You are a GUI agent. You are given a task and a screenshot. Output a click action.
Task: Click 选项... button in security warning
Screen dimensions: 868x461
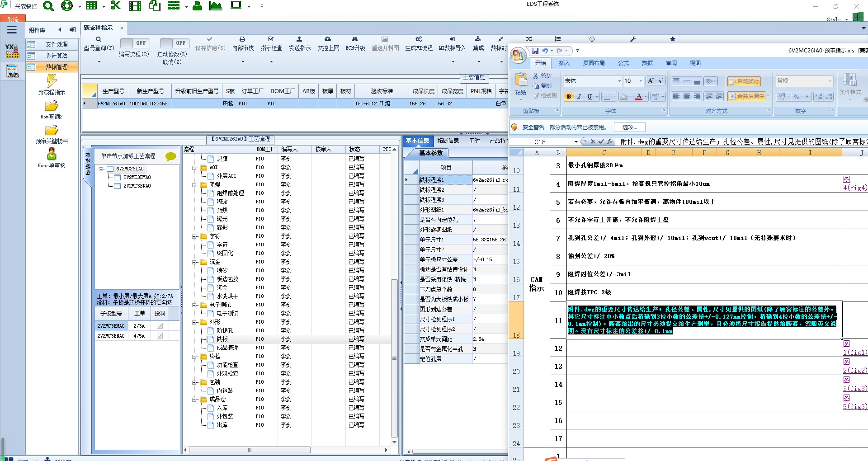pos(630,127)
